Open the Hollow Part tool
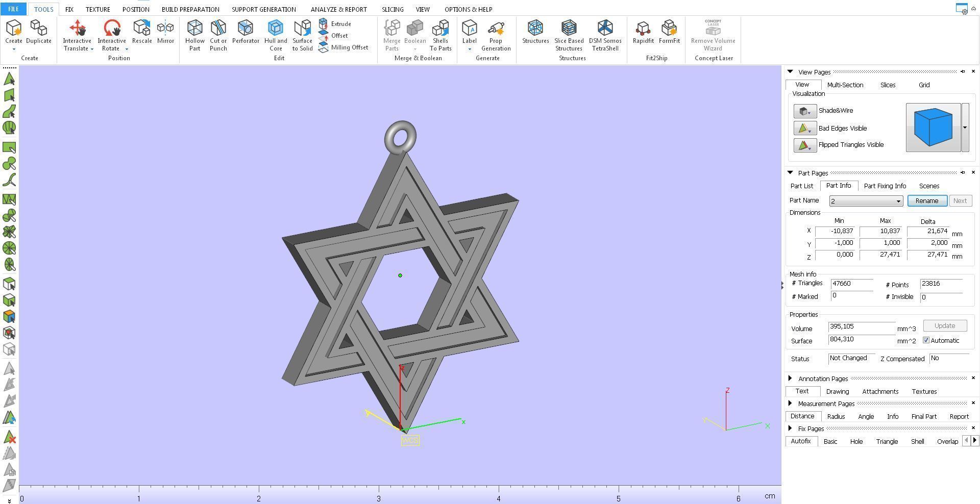980x504 pixels. [194, 35]
